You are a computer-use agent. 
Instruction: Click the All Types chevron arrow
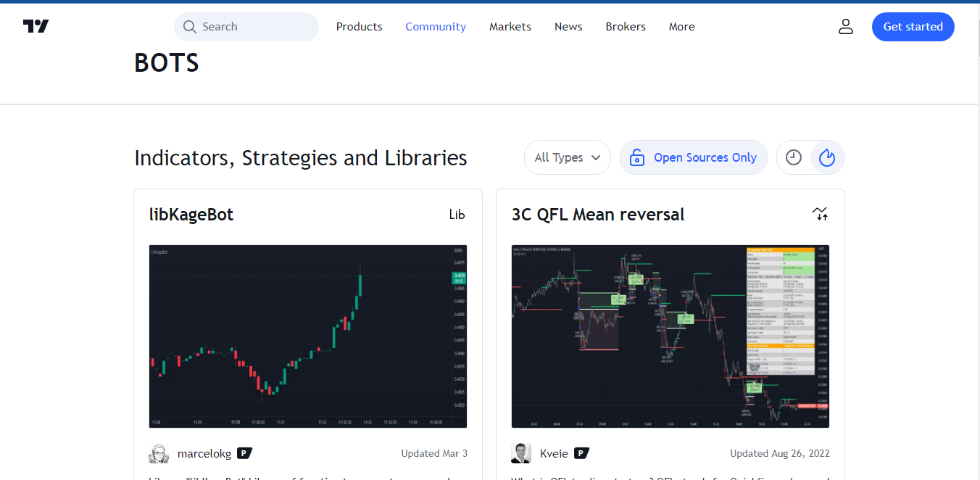pyautogui.click(x=597, y=157)
